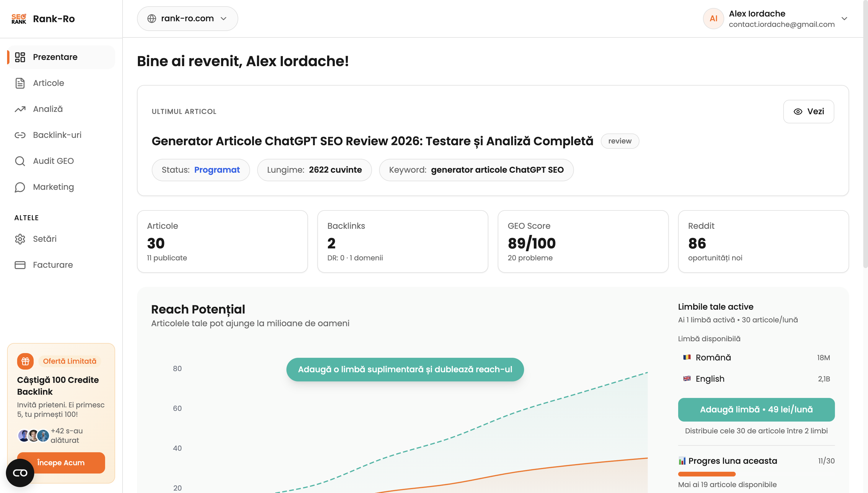This screenshot has width=868, height=493.
Task: Click the Setări gear icon
Action: 20,239
